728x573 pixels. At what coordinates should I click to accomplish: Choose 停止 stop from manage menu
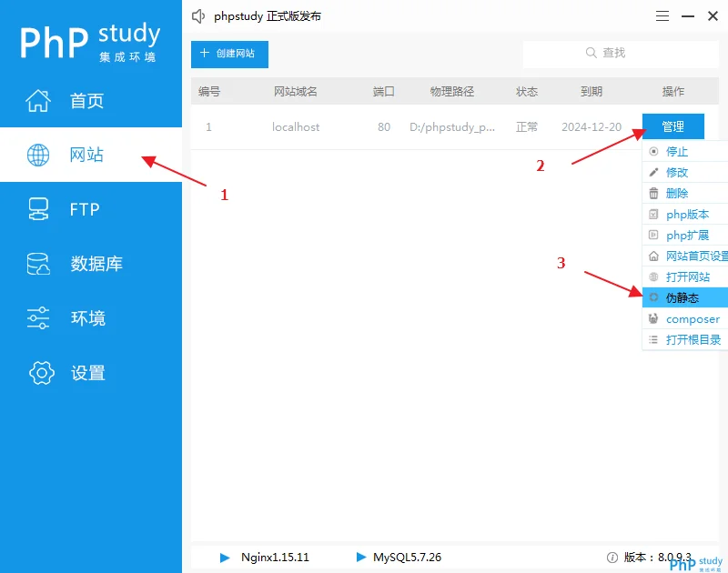click(685, 152)
